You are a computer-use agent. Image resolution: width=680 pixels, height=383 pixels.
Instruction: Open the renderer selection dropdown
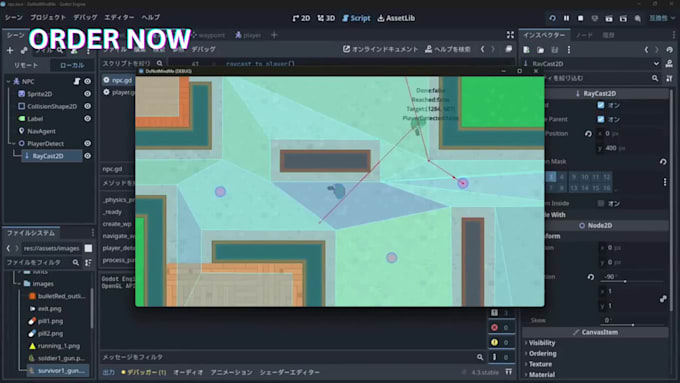point(661,18)
